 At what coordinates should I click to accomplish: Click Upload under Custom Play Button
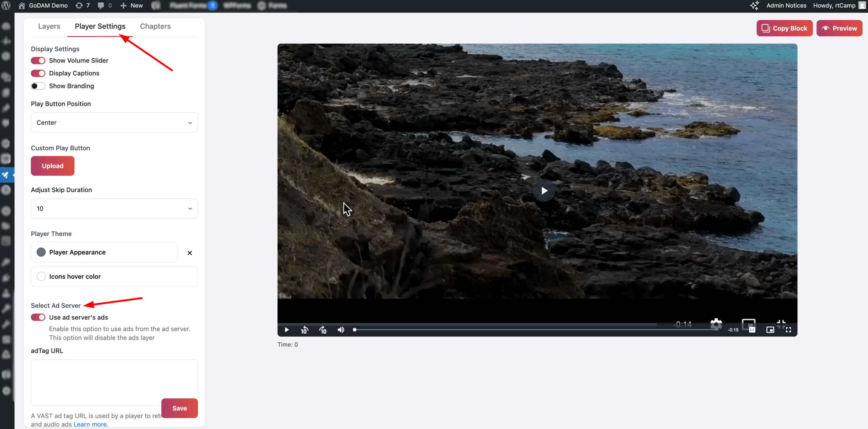[52, 166]
